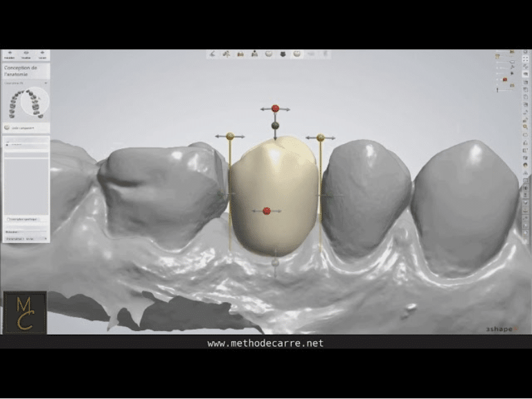This screenshot has width=532, height=399.
Task: Click the first workflow icon in top toolbar
Action: coord(212,54)
